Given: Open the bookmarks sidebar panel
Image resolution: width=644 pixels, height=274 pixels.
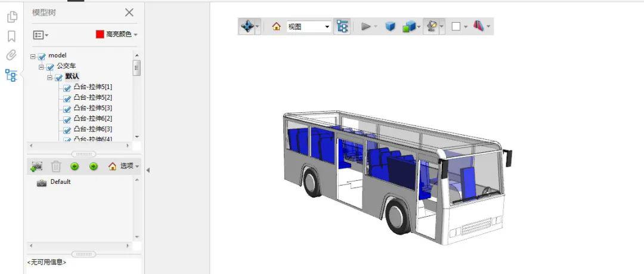Looking at the screenshot, I should click(x=11, y=36).
